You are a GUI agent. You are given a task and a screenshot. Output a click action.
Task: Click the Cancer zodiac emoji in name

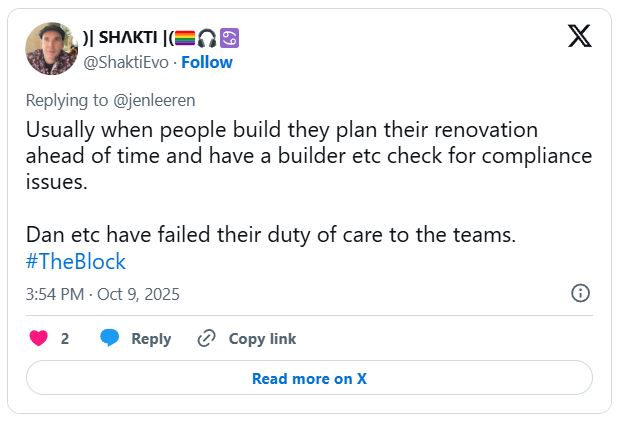229,39
